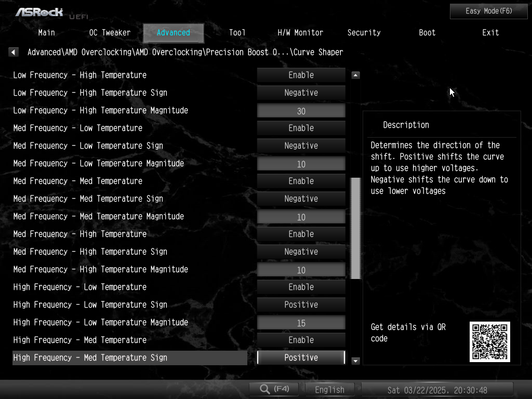Open Low Frequency - High Temperature Enable dropdown
Image resolution: width=532 pixels, height=399 pixels.
click(301, 75)
